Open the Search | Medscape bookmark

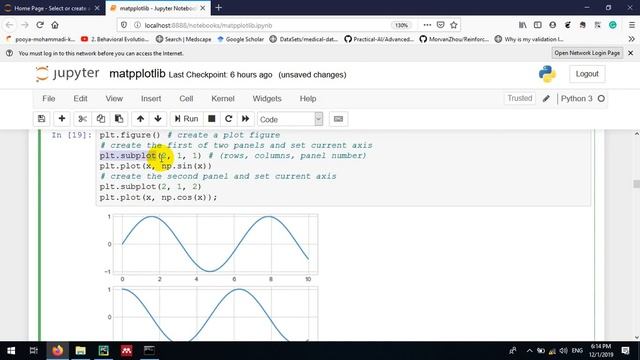point(184,39)
